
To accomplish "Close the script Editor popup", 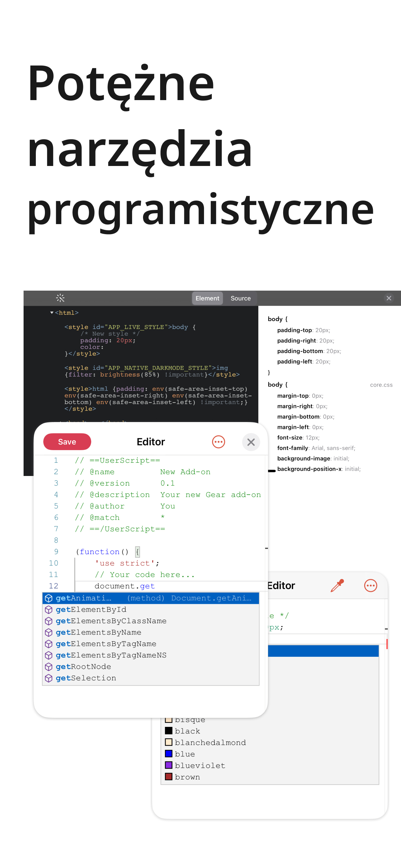I will click(251, 442).
